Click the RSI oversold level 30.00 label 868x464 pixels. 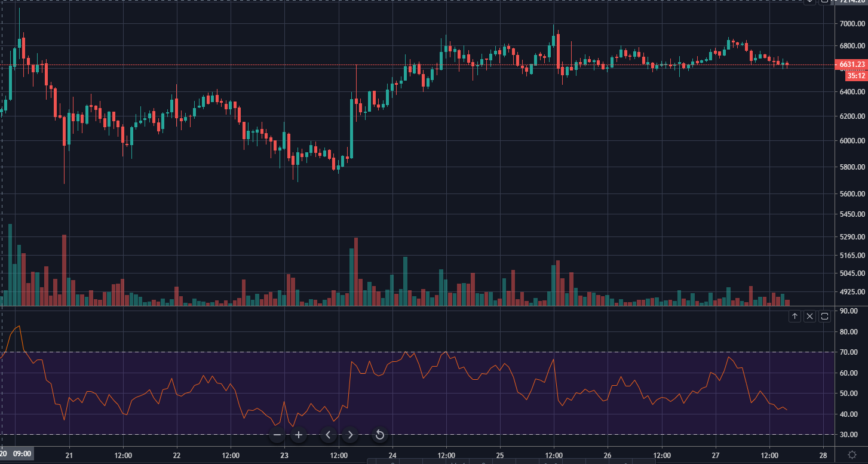[849, 434]
